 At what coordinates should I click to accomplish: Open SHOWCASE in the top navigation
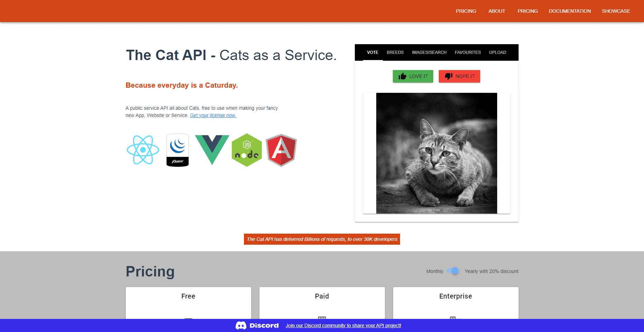[x=616, y=11]
